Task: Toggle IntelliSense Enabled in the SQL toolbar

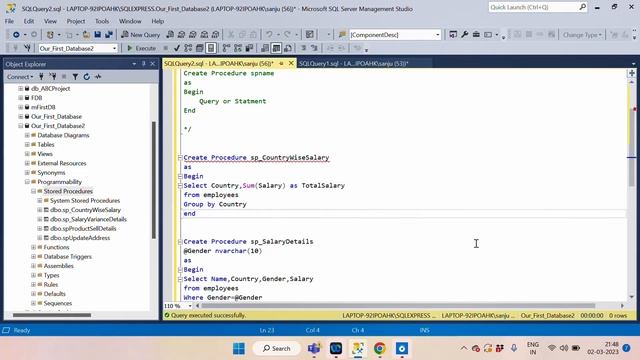Action: (211, 48)
